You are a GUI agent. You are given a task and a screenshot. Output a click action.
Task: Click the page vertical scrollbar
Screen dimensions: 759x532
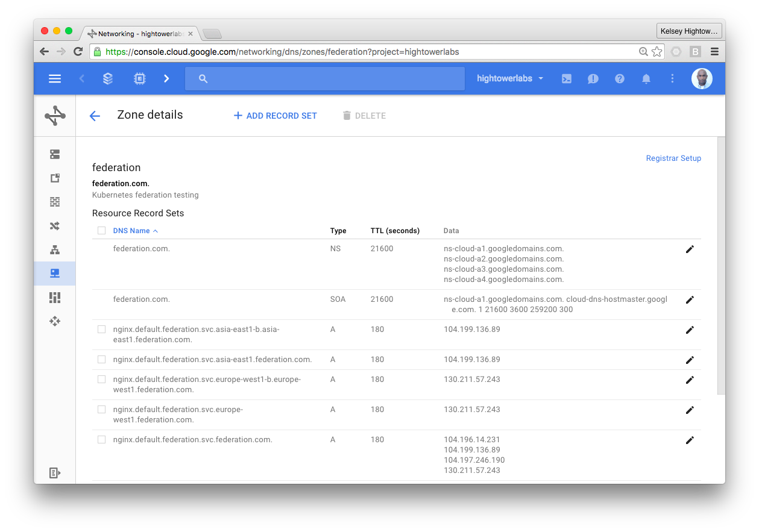point(721,266)
